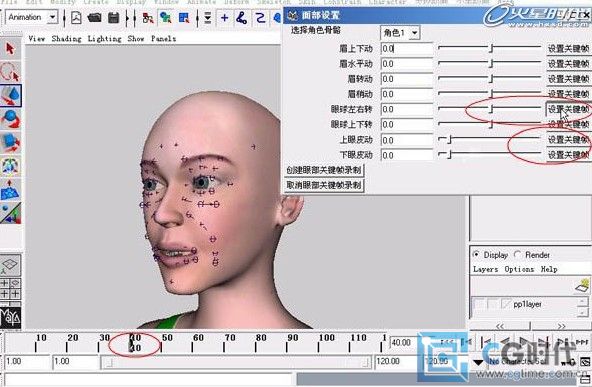592x387 pixels.
Task: Choose the Soft Modification tool
Action: pos(10,190)
